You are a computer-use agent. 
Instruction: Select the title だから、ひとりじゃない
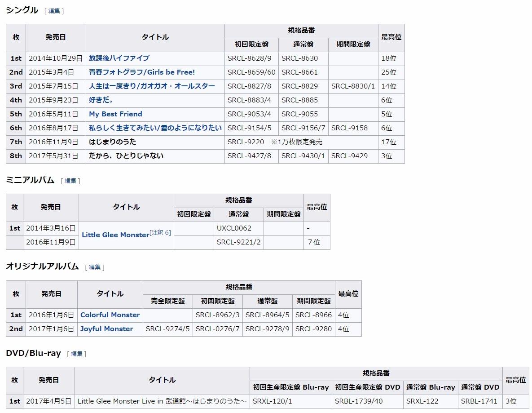126,155
